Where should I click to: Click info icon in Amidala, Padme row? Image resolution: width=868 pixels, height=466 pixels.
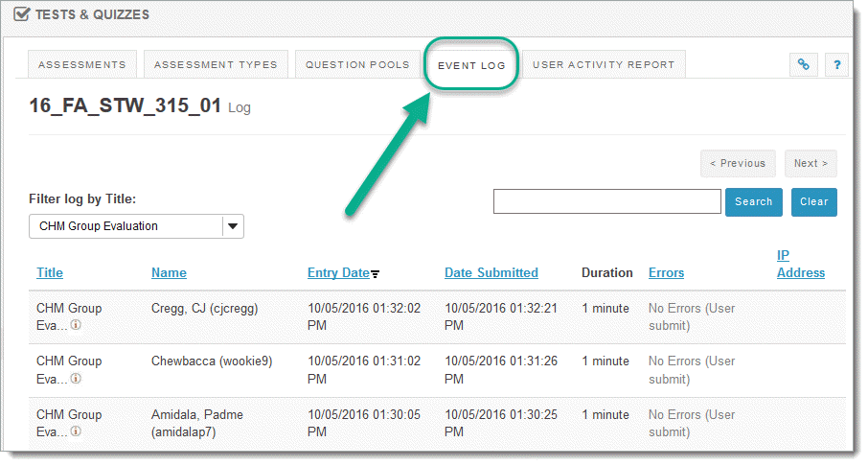click(x=76, y=431)
